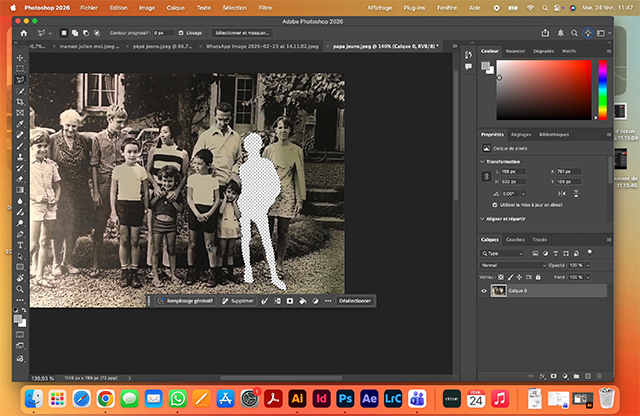
Task: Open the Filtre menu
Action: pos(265,8)
